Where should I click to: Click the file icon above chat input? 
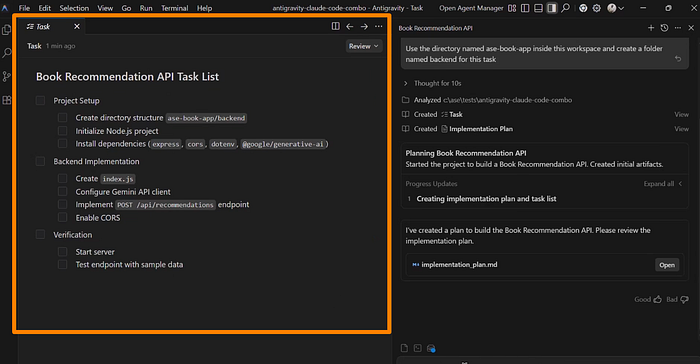pos(404,348)
